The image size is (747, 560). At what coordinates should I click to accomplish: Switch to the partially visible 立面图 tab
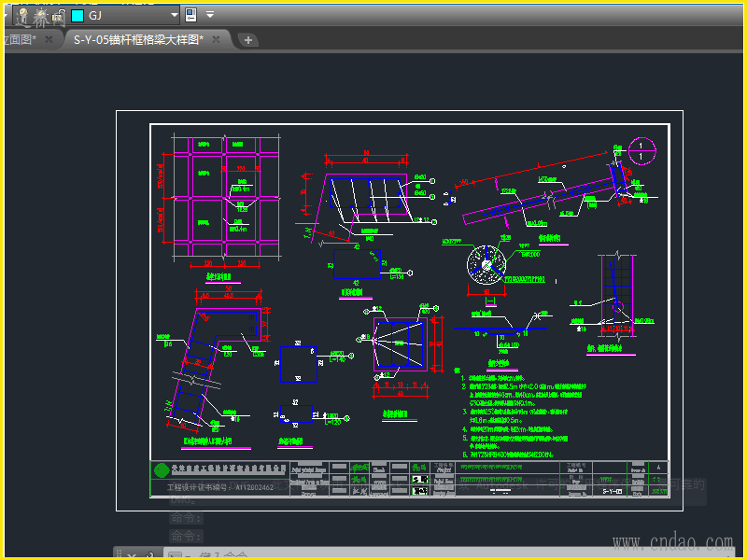[x=19, y=39]
